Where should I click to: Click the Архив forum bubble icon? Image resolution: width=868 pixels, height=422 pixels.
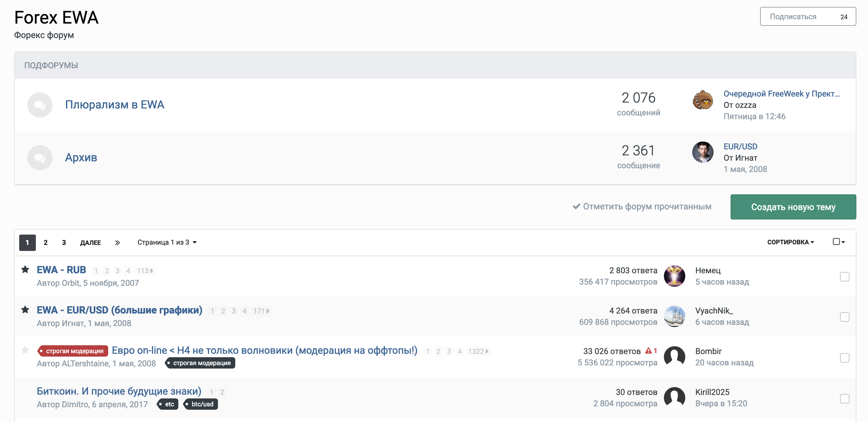click(40, 158)
